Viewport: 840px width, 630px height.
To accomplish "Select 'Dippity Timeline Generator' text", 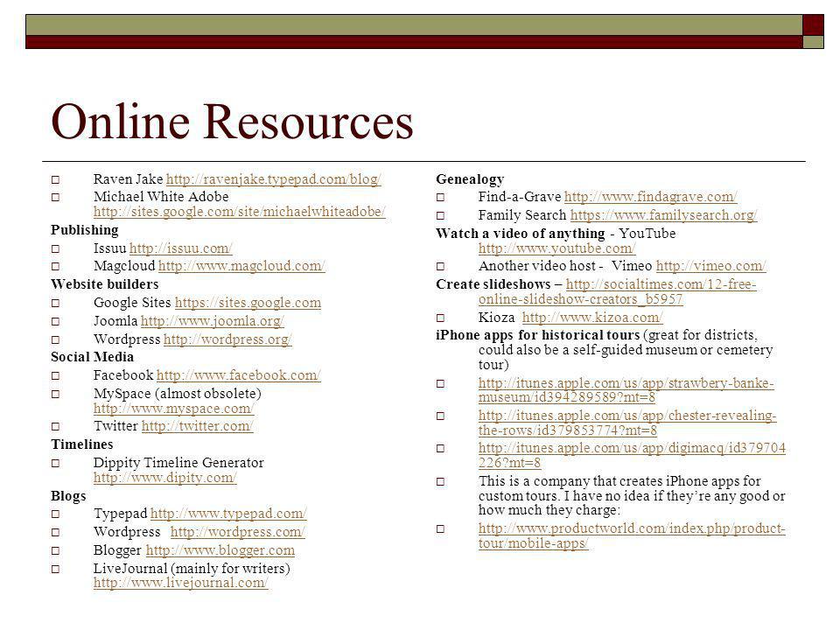I will pyautogui.click(x=178, y=463).
